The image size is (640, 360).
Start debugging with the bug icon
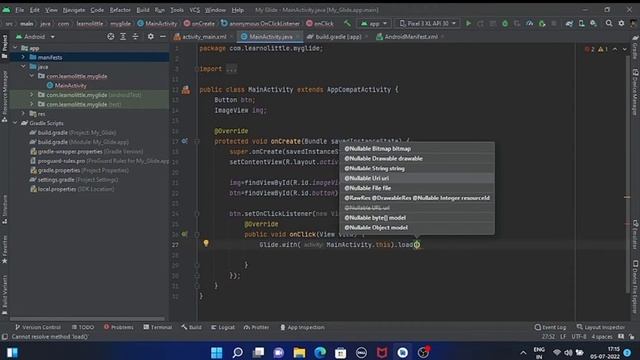505,24
